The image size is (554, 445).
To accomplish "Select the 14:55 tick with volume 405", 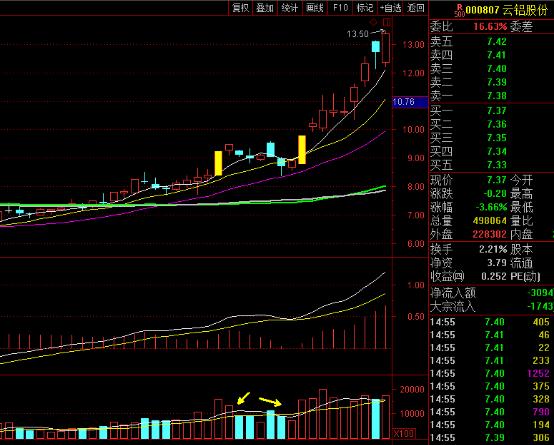I will (492, 322).
